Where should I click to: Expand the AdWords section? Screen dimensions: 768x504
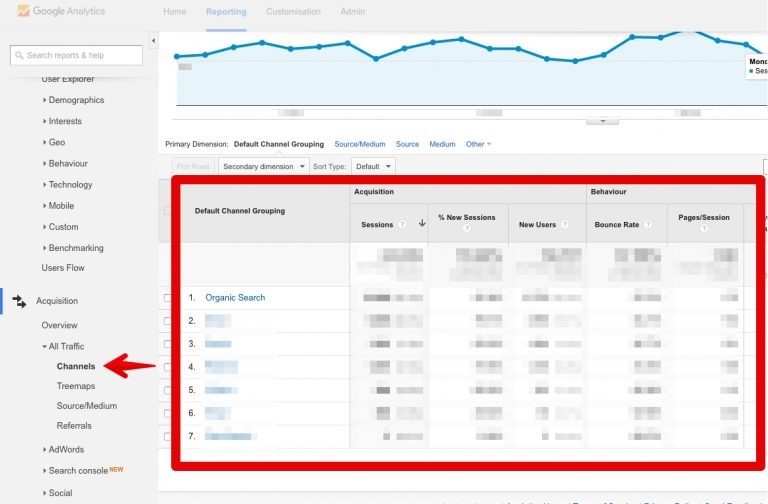63,449
